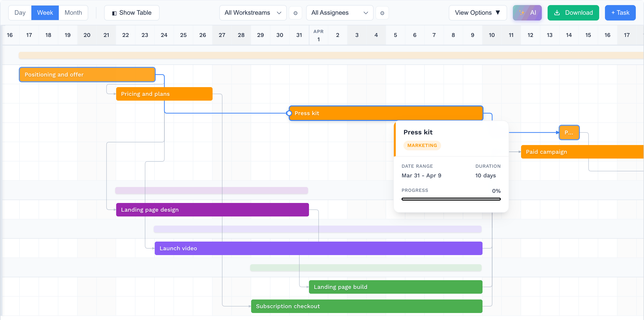The width and height of the screenshot is (644, 320).
Task: Select the truncated P... task bar
Action: coord(569,132)
